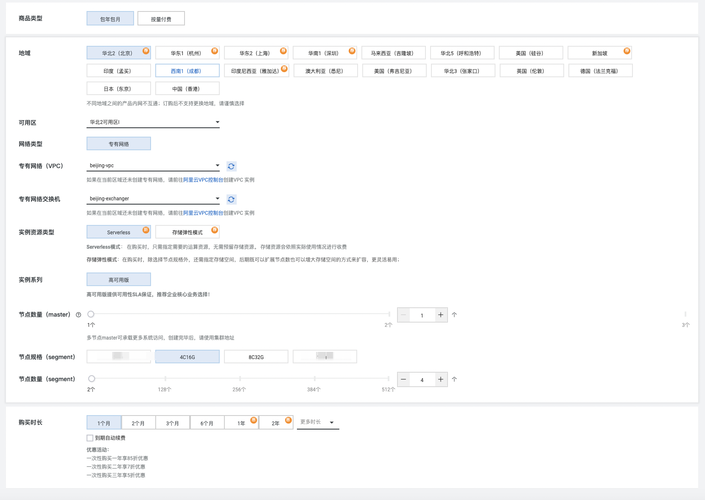This screenshot has width=705, height=500.
Task: Select 高可用版 instance series
Action: [x=118, y=280]
